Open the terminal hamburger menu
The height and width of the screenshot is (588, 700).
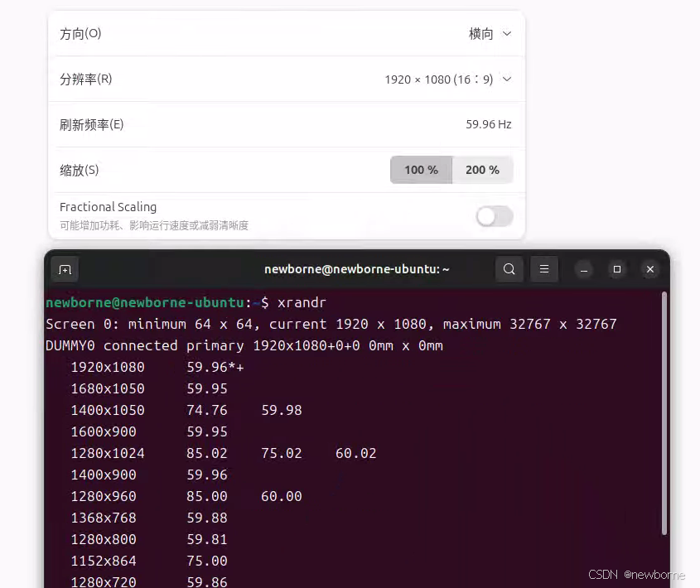pos(543,269)
